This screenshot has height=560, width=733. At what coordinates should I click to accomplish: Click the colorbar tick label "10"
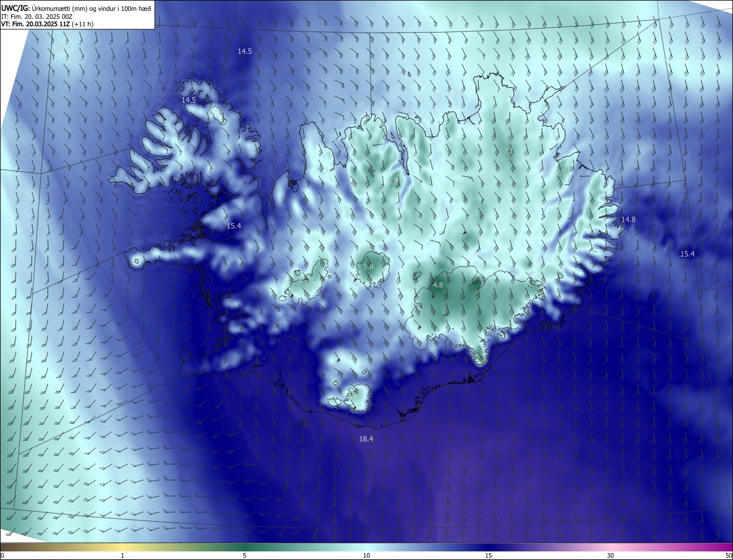(366, 555)
